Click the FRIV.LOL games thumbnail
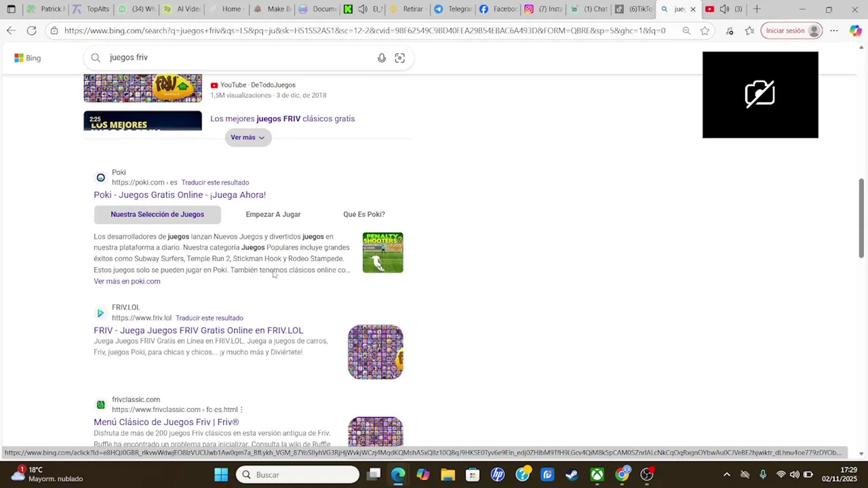The height and width of the screenshot is (488, 868). 376,352
